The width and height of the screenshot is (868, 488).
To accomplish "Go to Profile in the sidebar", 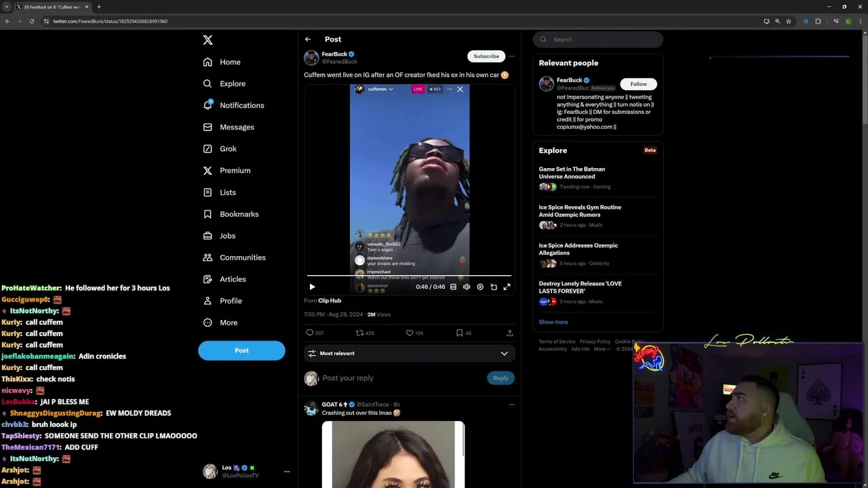I will (222, 301).
